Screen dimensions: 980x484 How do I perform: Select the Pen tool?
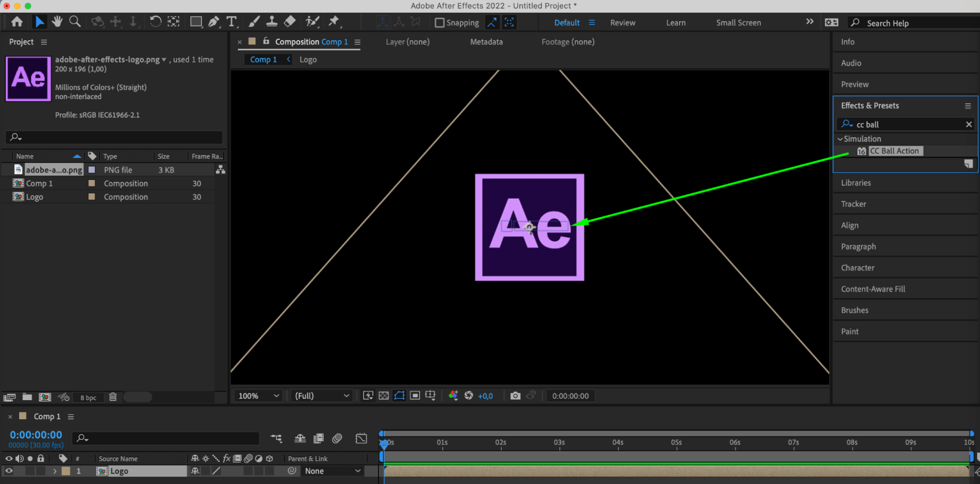click(214, 22)
